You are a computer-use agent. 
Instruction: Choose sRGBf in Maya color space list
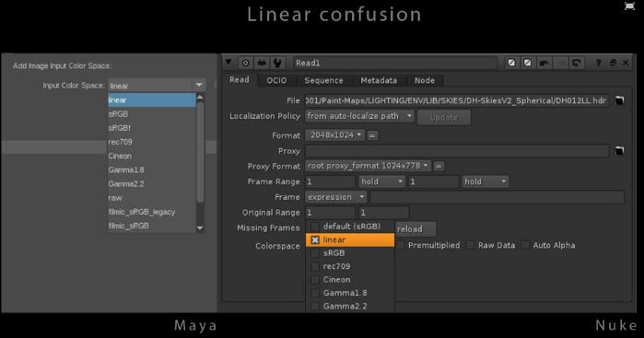click(x=151, y=128)
